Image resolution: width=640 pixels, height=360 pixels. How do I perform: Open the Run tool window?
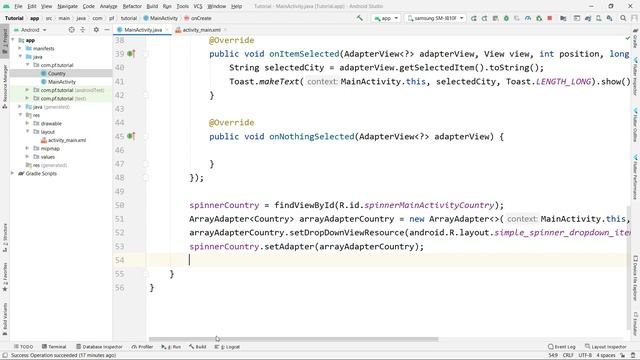171,347
